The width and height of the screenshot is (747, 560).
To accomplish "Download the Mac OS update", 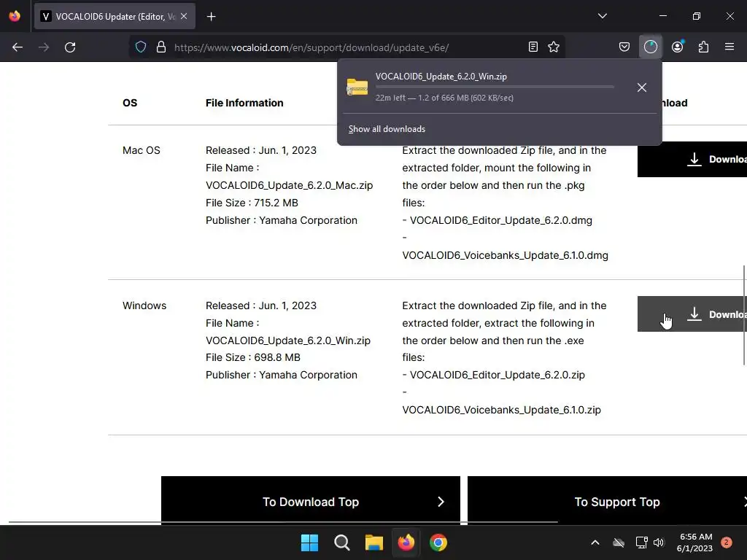I will [x=692, y=159].
